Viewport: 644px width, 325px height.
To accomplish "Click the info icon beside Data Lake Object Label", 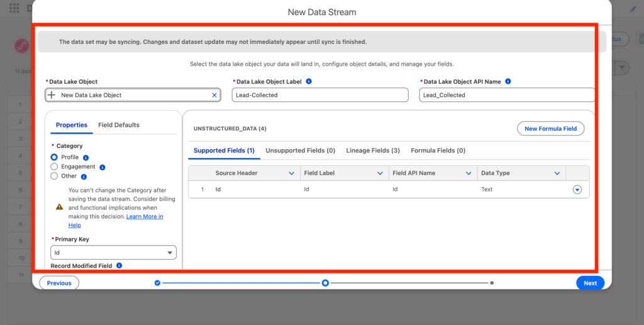I will tap(309, 81).
